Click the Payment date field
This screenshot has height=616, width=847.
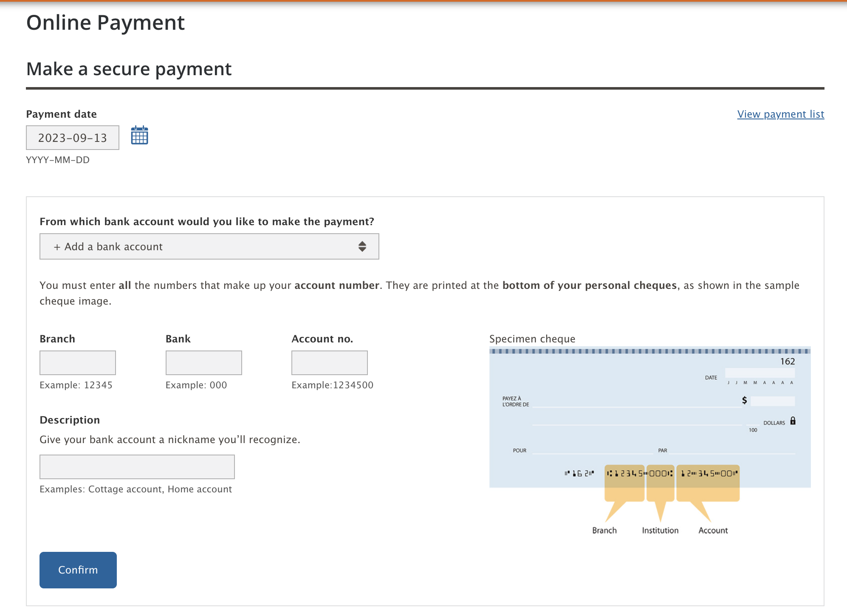coord(73,138)
